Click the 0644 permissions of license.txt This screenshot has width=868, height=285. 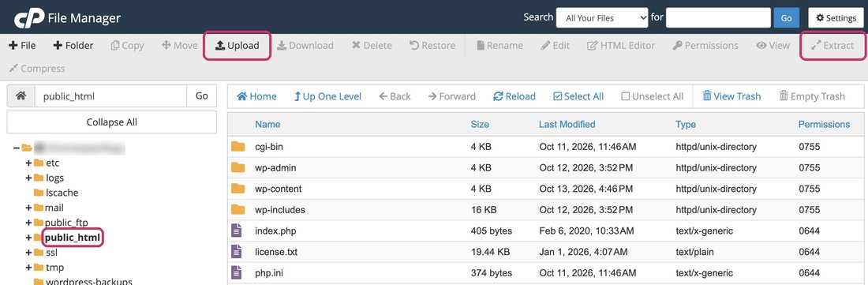pos(810,252)
